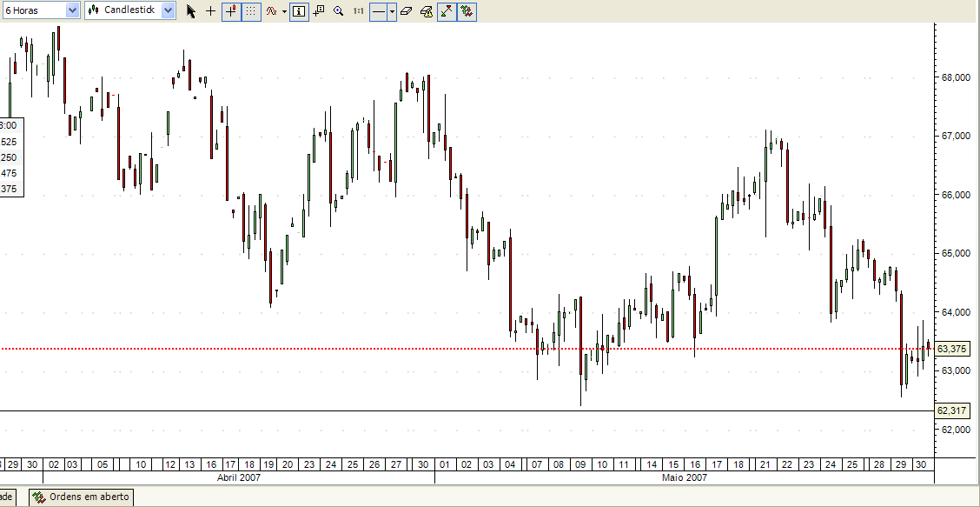The width and height of the screenshot is (980, 507).
Task: Open the Ordens em aberto tab
Action: [x=82, y=497]
